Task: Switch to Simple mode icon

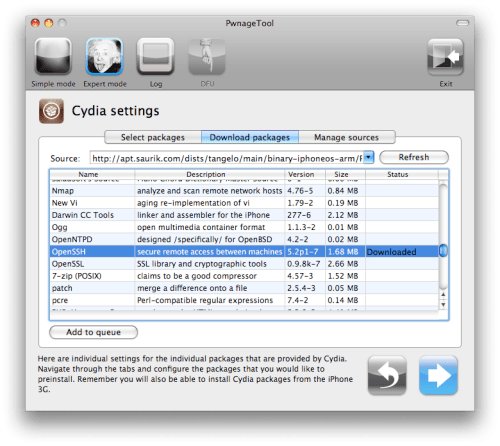Action: click(53, 56)
